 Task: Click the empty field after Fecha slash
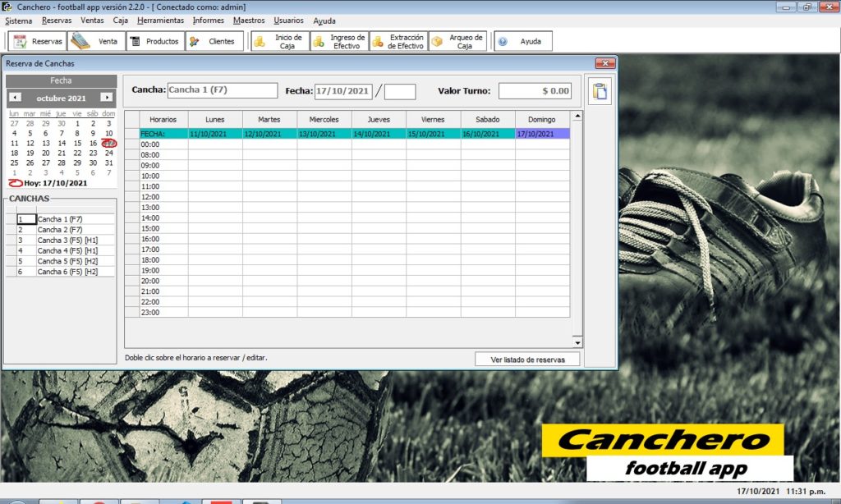click(400, 92)
